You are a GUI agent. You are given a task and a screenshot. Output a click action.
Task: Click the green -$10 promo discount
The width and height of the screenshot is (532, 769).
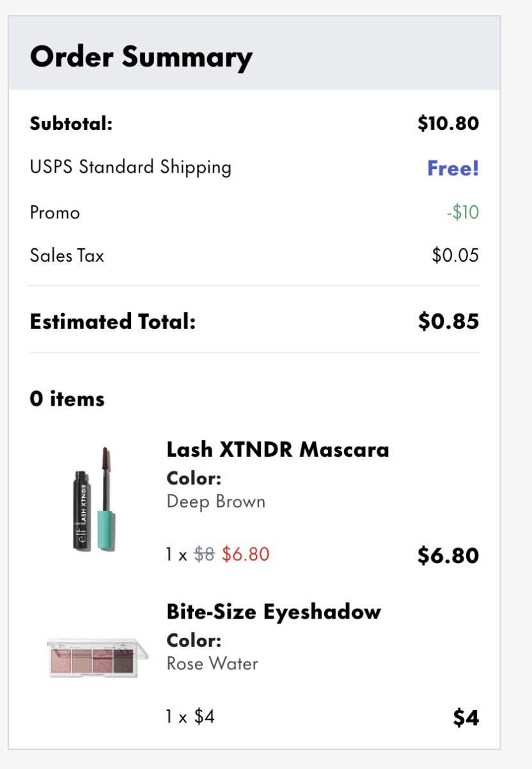pyautogui.click(x=462, y=212)
